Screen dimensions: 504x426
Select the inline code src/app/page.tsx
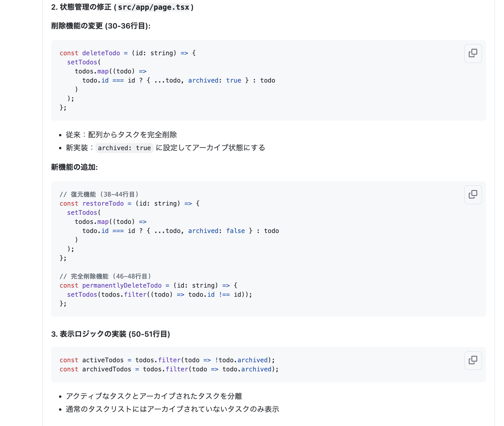tap(153, 7)
